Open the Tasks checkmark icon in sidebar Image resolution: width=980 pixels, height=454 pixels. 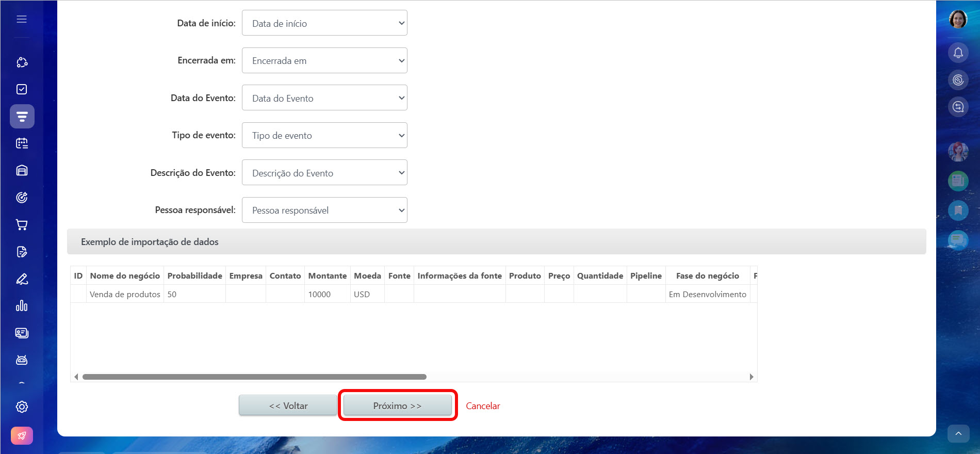[22, 89]
